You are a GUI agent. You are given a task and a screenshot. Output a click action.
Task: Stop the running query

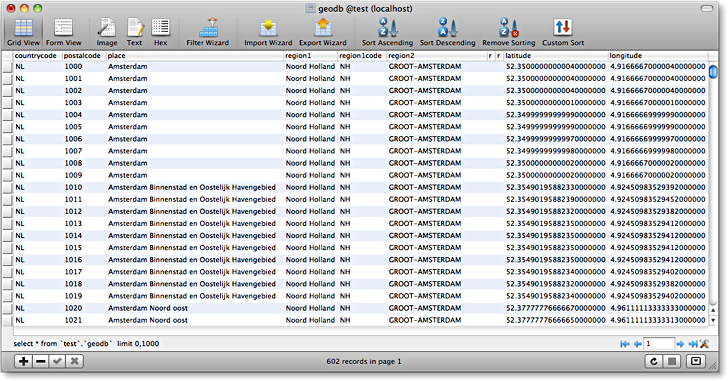[x=672, y=361]
